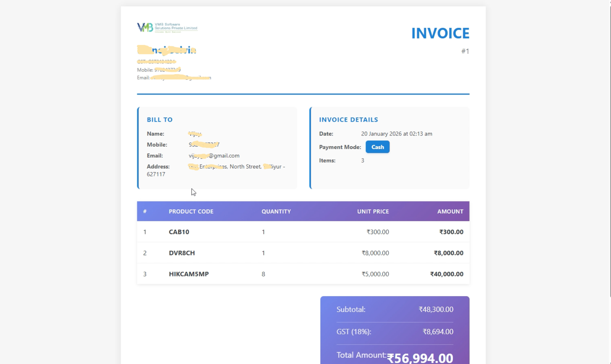Click the QUANTITY column header
The width and height of the screenshot is (611, 364).
[x=276, y=211]
